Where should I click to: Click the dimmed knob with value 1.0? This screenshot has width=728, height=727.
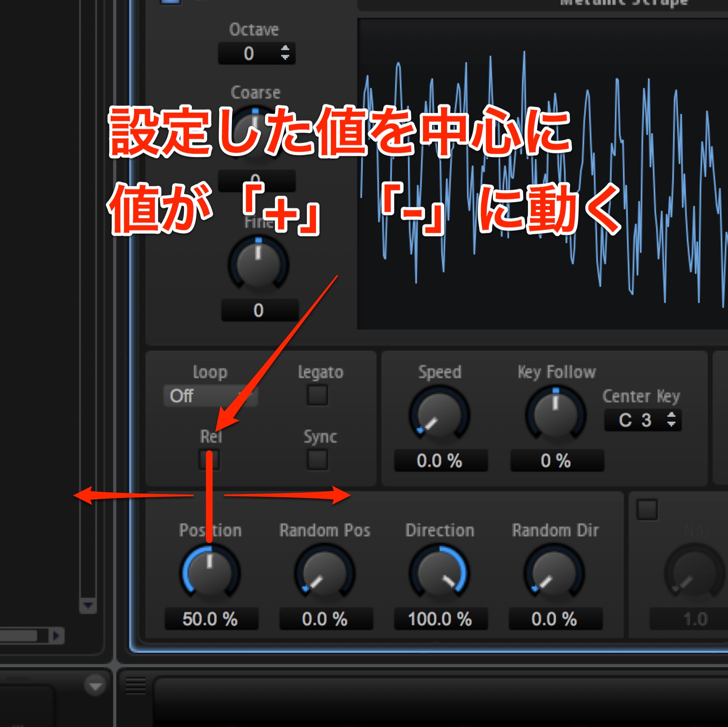(694, 572)
